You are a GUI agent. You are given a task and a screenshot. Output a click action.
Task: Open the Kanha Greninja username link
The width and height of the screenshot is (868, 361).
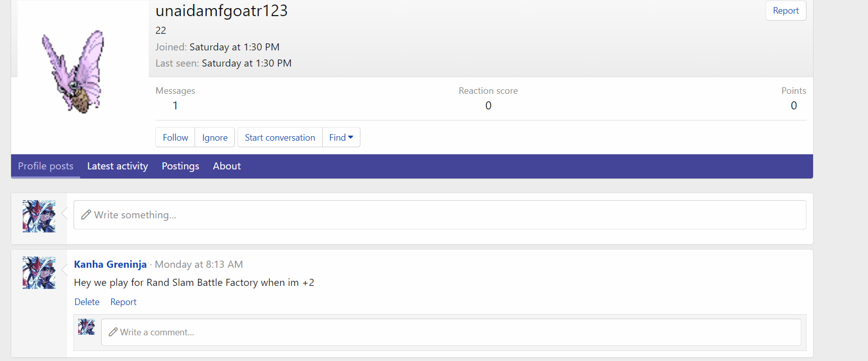click(x=110, y=264)
